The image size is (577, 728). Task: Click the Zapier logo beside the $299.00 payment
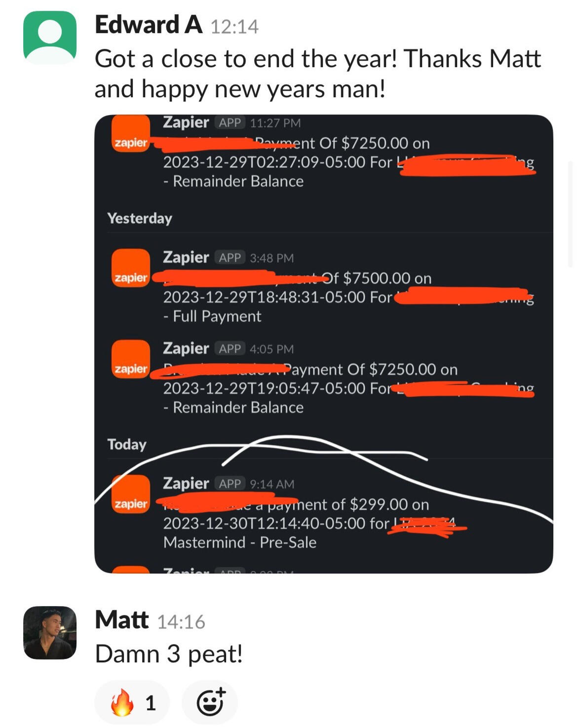pos(131,494)
